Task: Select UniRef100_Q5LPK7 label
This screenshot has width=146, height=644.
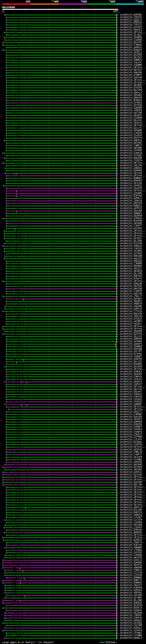Action: [x=131, y=392]
